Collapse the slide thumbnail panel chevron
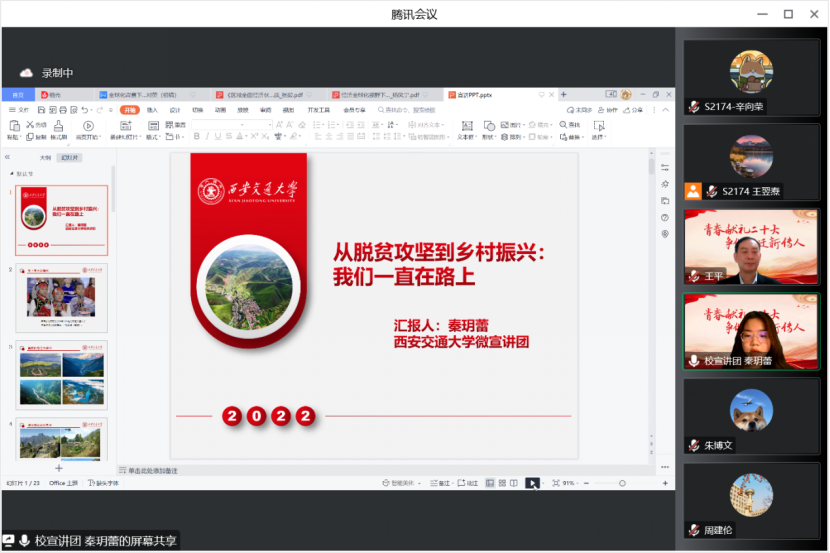The height and width of the screenshot is (553, 830). tap(8, 157)
